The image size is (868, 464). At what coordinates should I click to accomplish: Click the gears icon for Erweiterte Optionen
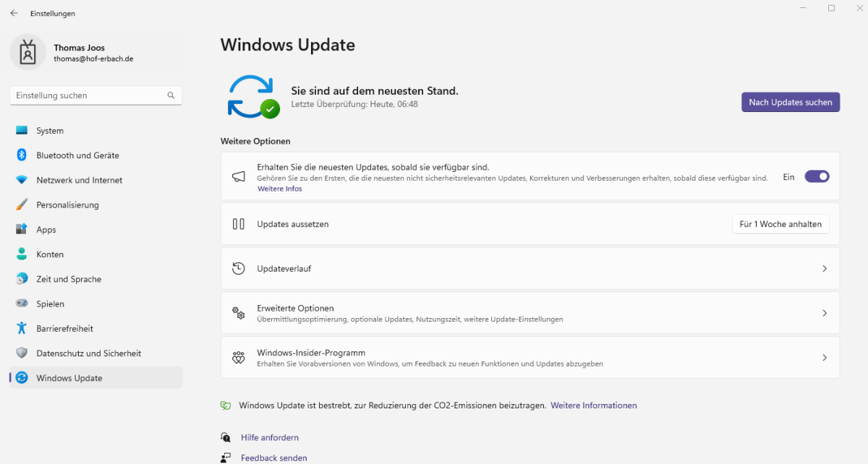[x=239, y=313]
